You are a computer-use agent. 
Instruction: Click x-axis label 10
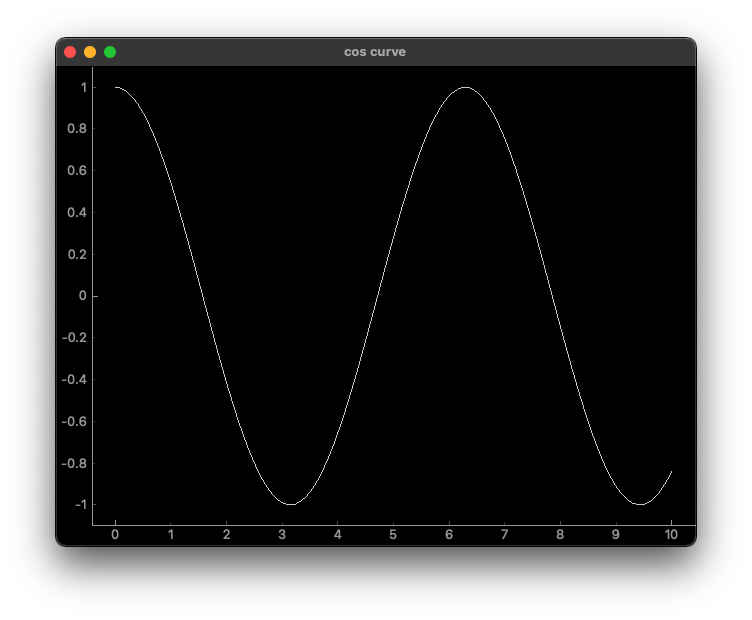point(671,535)
